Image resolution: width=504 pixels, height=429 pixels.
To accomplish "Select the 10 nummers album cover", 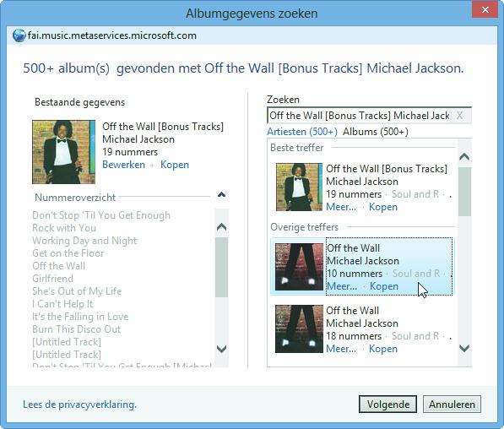I will (x=299, y=267).
